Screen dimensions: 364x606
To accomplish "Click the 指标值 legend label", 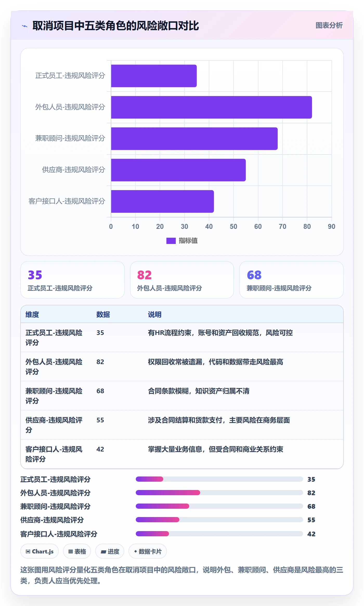I will pos(188,241).
